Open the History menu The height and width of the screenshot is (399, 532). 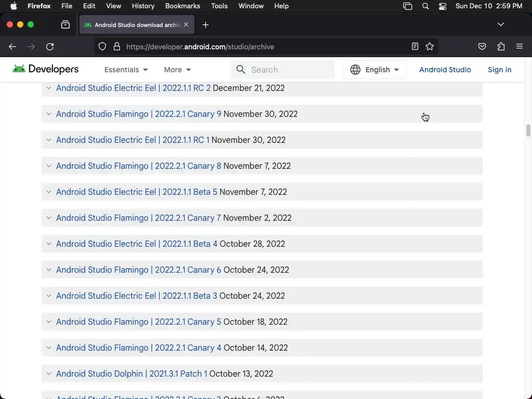(143, 6)
